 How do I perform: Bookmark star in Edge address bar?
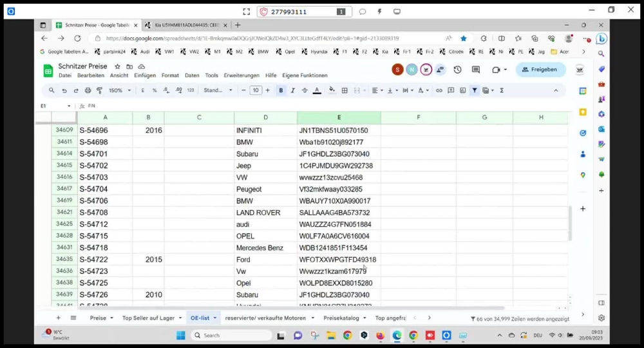coord(463,38)
